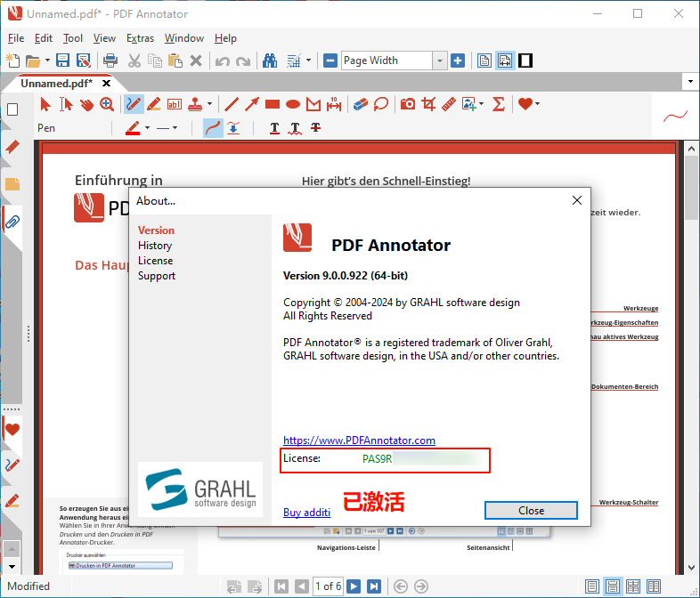Click the Sigma formula tool
The width and height of the screenshot is (700, 598).
pos(499,104)
